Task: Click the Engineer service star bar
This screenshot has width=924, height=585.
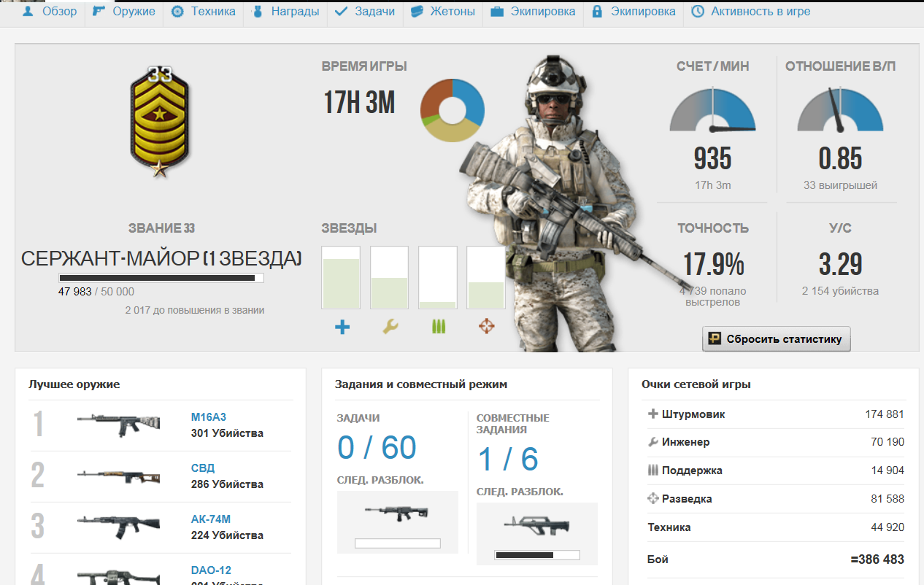Action: pos(389,278)
